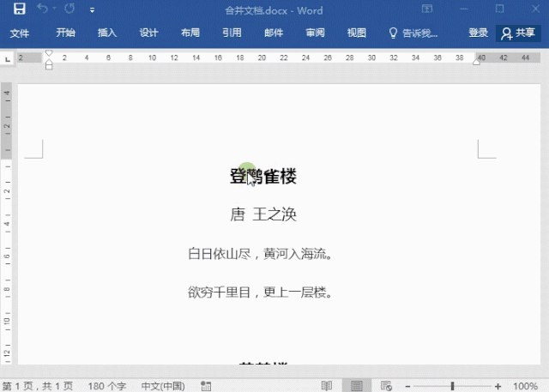This screenshot has width=549, height=392.
Task: Switch to Print Layout view
Action: point(357,386)
